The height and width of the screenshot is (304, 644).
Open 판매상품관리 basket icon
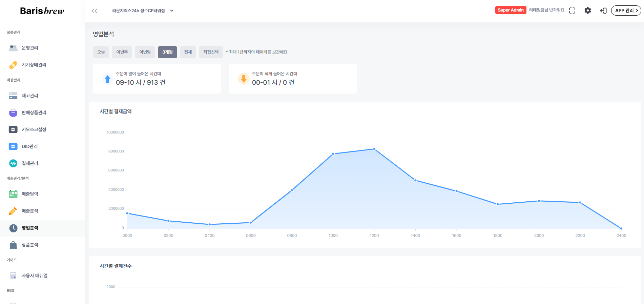coord(13,113)
